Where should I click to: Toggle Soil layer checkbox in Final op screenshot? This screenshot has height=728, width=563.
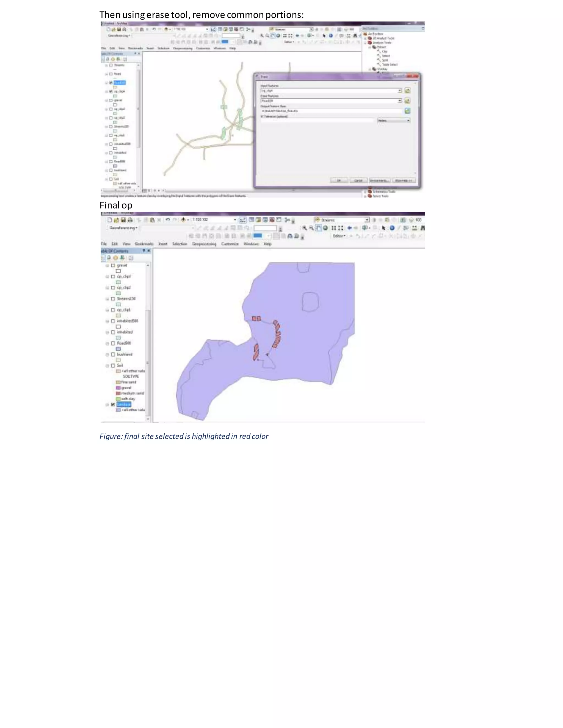coord(113,366)
